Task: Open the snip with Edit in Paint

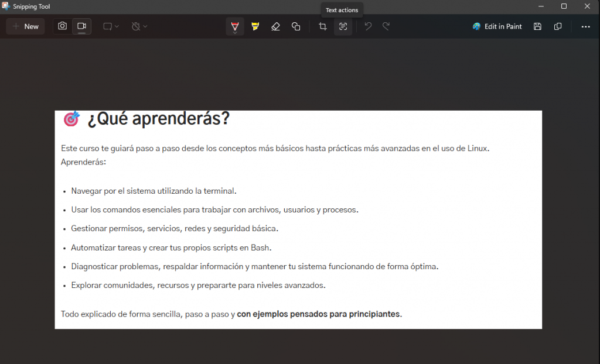Action: 497,26
